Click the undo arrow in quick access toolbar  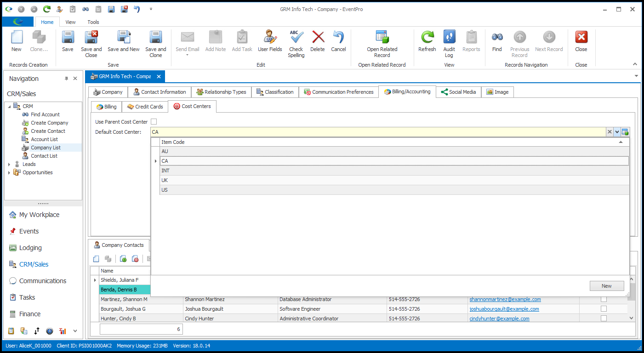(137, 9)
